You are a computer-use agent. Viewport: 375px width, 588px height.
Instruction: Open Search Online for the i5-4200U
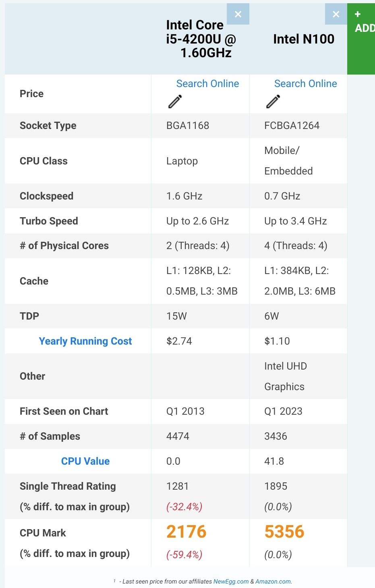(x=207, y=83)
